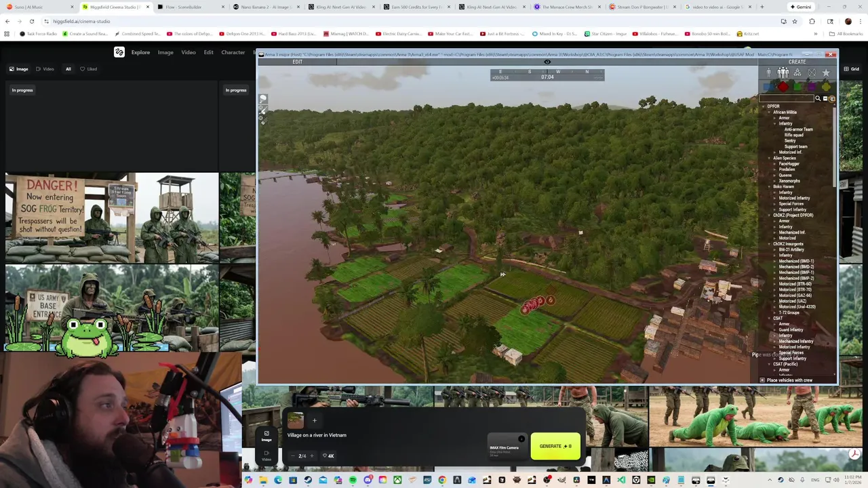
Task: Decrease image count with minus button
Action: (292, 456)
